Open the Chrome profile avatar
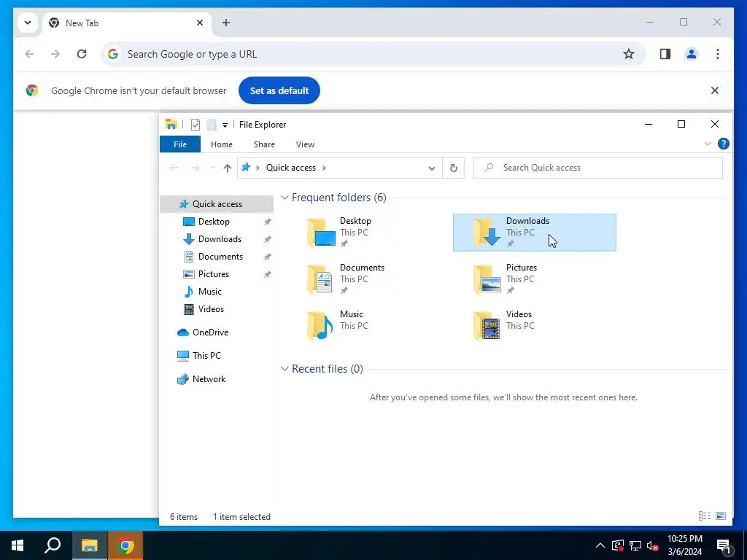 point(692,54)
